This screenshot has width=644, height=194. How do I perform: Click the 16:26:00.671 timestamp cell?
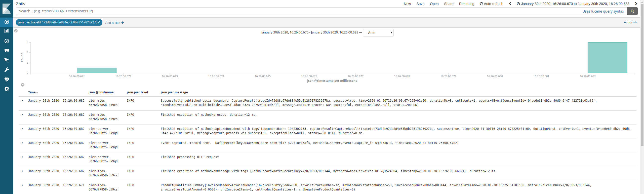(x=56, y=185)
